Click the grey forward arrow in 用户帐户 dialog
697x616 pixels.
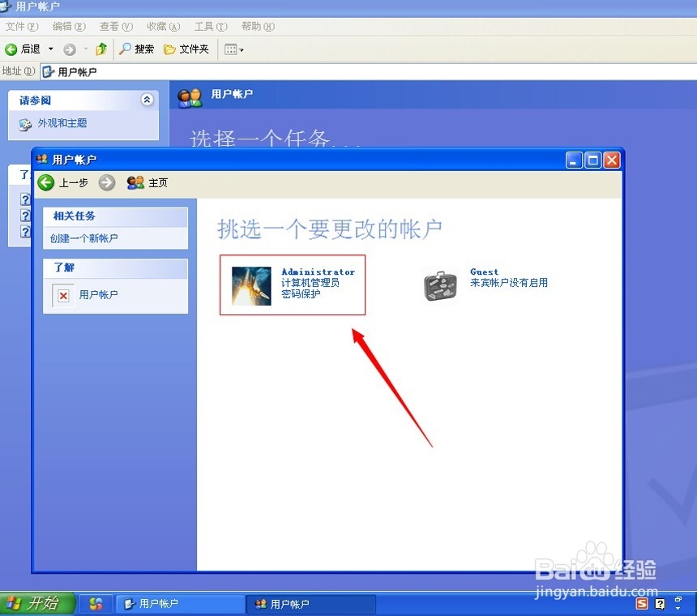107,182
